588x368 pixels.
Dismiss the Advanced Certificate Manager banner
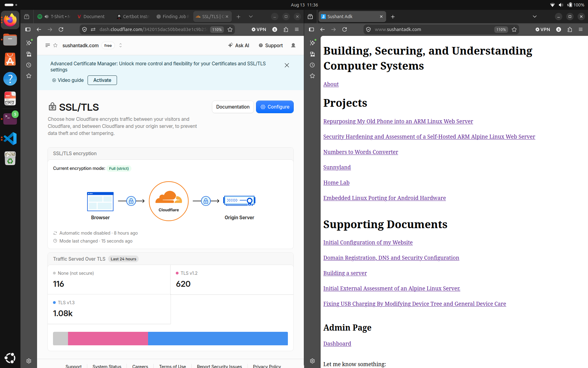pos(287,65)
